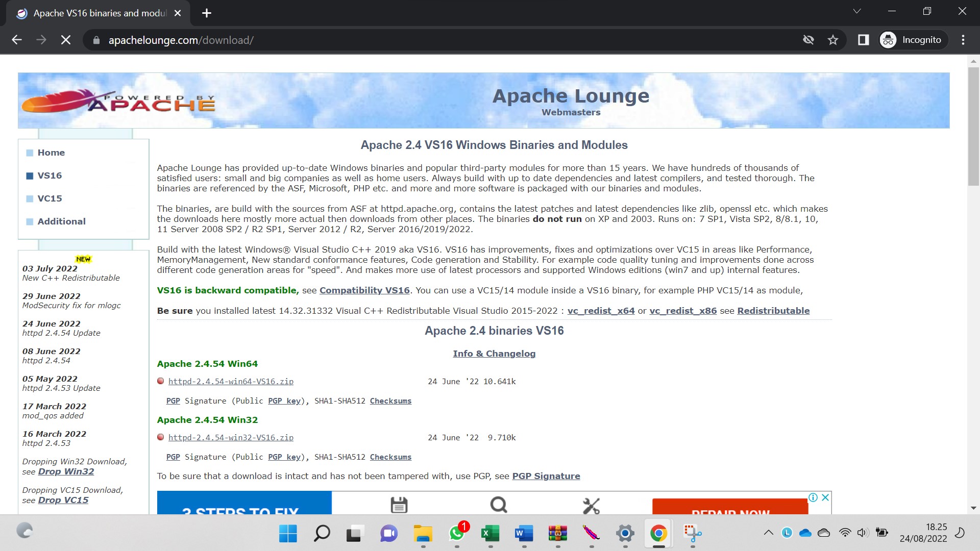
Task: Bookmark the page using the star icon
Action: point(832,39)
